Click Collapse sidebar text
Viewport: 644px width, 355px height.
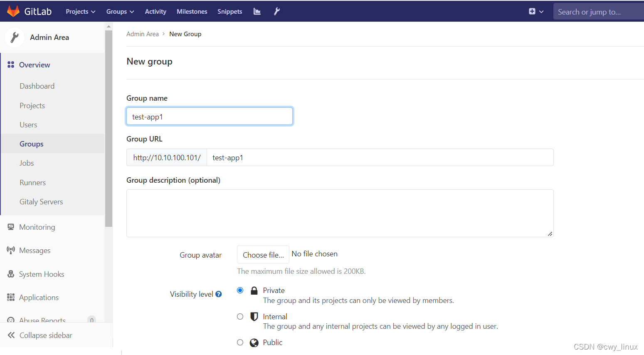(x=46, y=335)
